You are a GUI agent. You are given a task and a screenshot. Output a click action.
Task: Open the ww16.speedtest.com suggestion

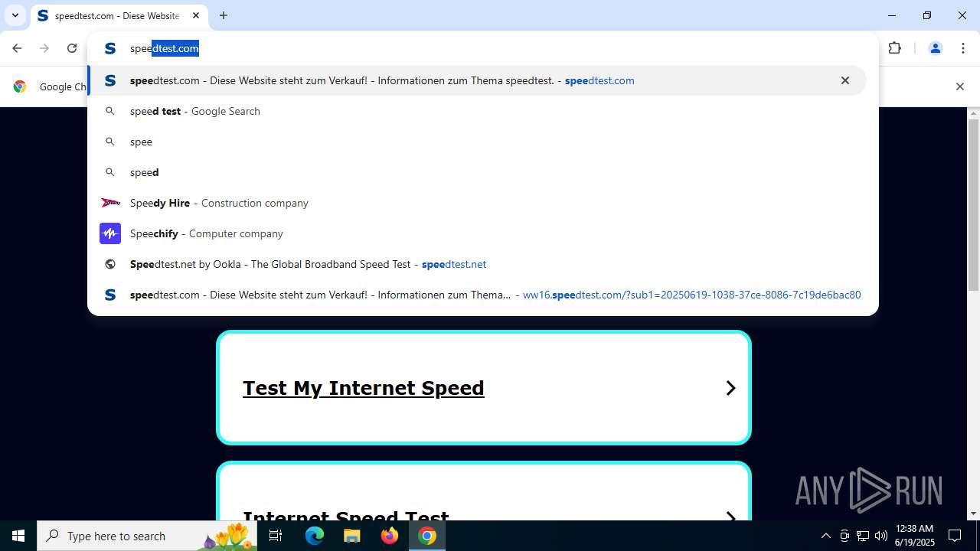click(476, 295)
